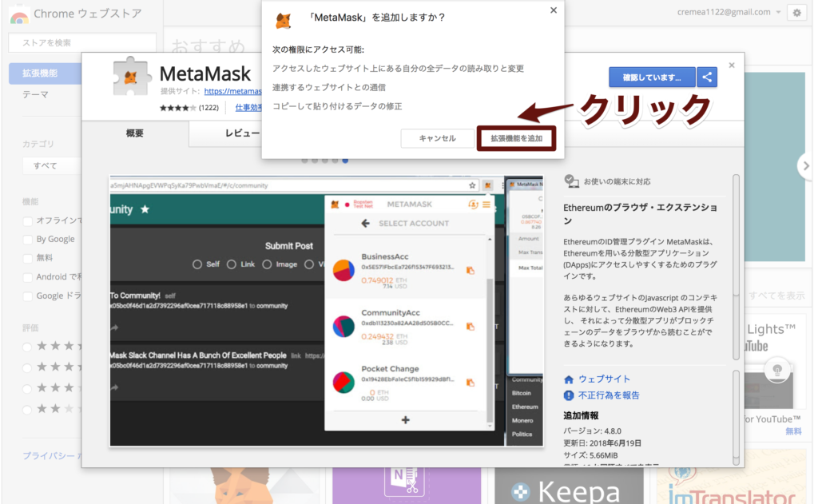This screenshot has width=818, height=504.
Task: Click the MetaMask screenshot preview image
Action: coord(327,311)
